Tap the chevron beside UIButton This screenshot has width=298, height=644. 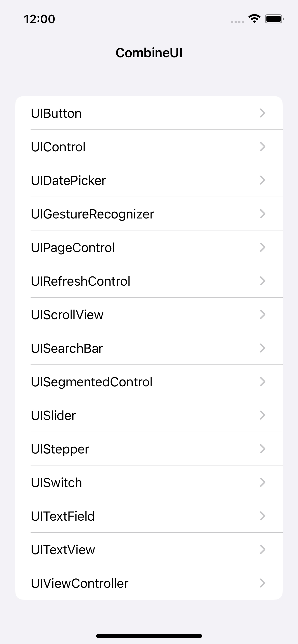[263, 113]
